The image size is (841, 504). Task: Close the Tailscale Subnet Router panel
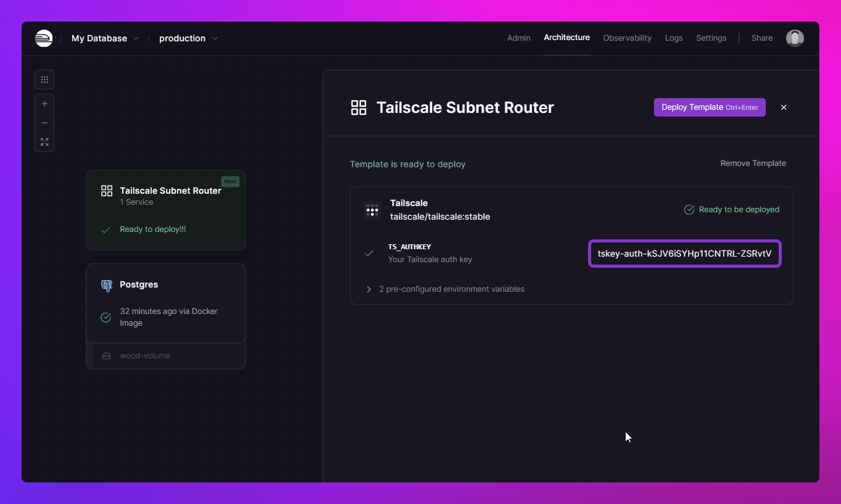[x=784, y=107]
